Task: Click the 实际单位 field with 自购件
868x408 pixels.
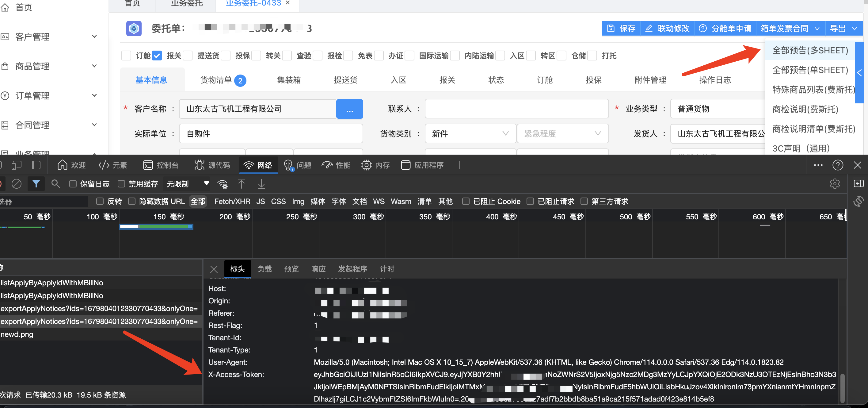Action: [x=271, y=133]
